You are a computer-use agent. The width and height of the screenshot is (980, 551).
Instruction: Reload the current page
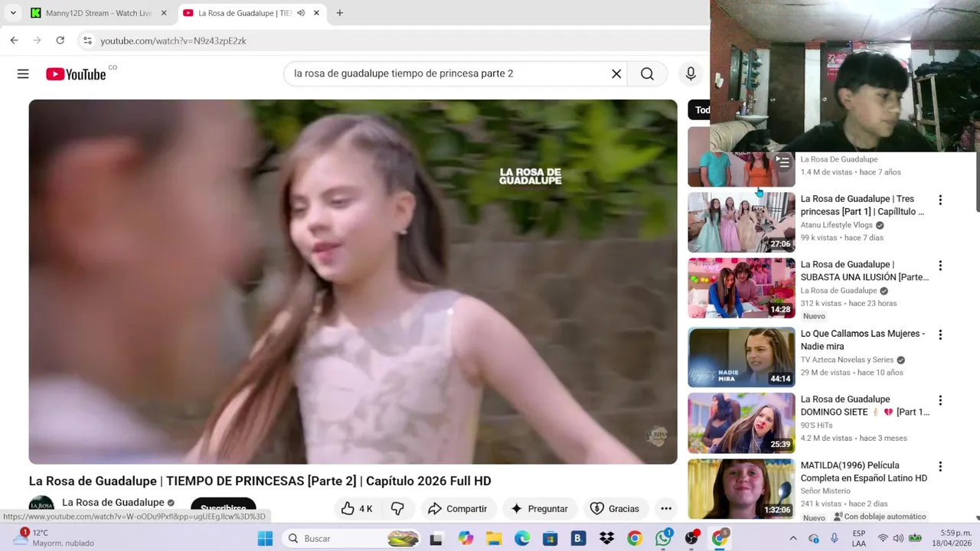tap(60, 41)
